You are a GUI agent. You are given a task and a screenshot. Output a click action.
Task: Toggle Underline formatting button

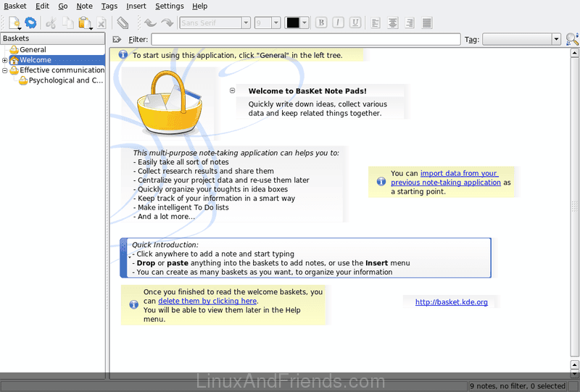pyautogui.click(x=355, y=23)
